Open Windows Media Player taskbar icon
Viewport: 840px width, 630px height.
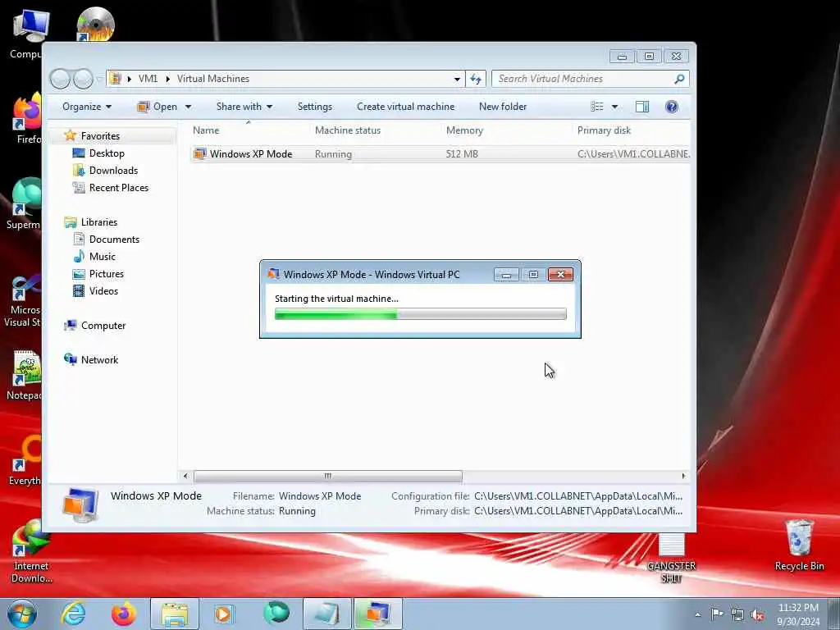click(x=225, y=614)
